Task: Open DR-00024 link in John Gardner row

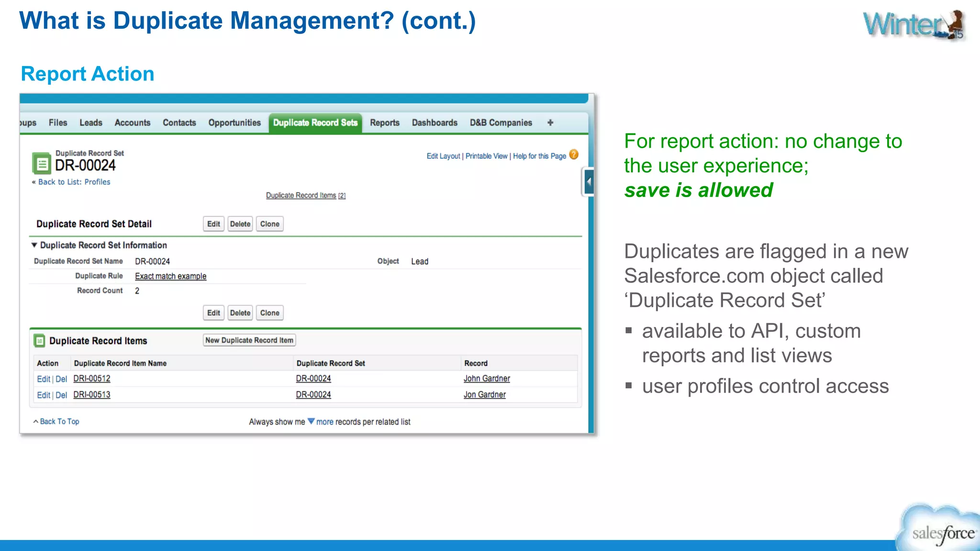Action: (313, 378)
